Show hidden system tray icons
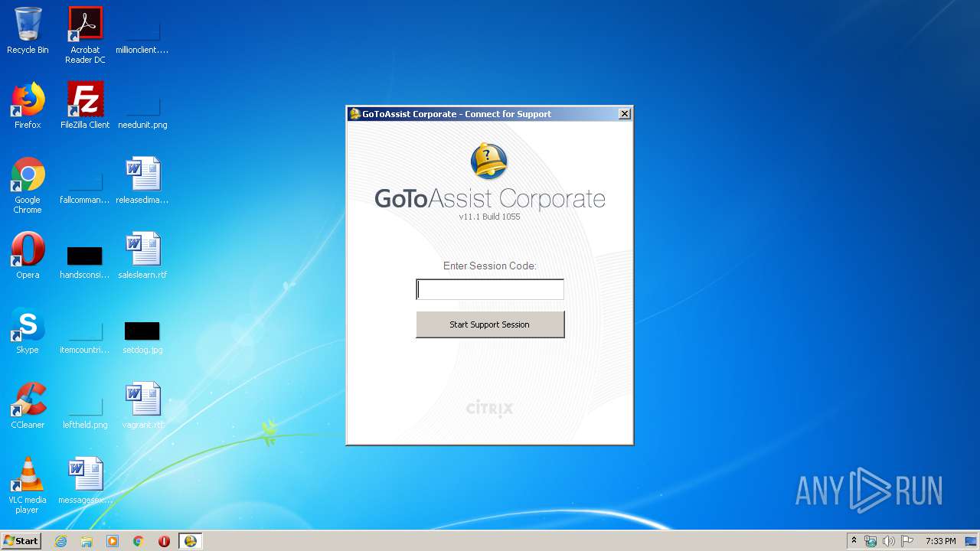980x551 pixels. click(x=854, y=541)
